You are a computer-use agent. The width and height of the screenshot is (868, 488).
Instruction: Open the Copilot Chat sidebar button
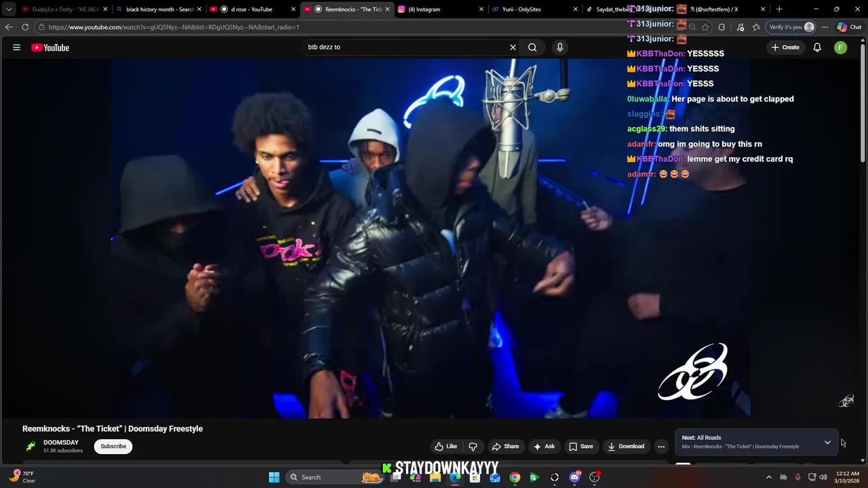click(849, 27)
